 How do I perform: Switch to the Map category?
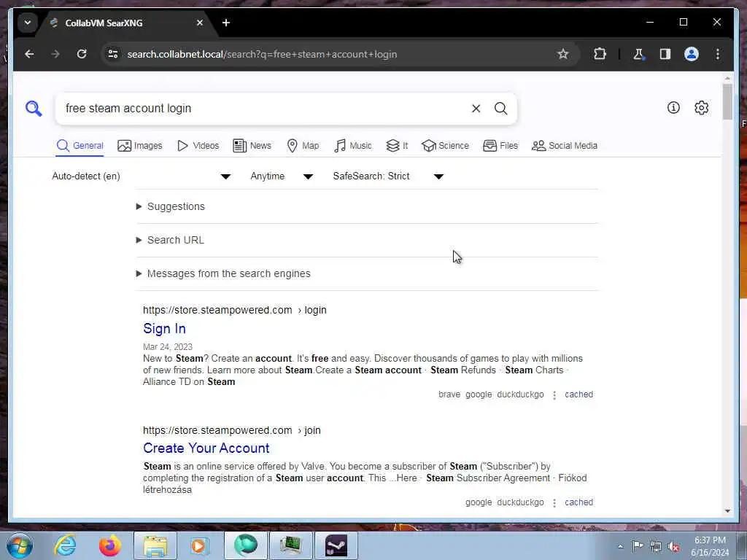(x=303, y=146)
